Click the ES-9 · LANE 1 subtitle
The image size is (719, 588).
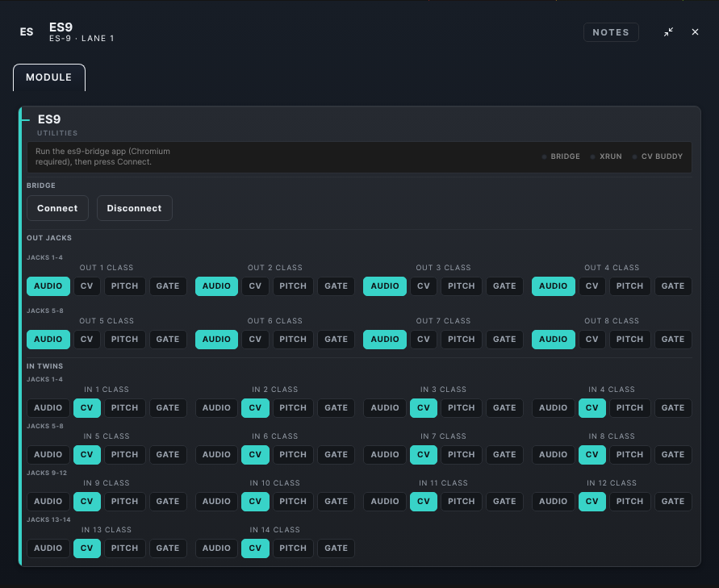[82, 39]
